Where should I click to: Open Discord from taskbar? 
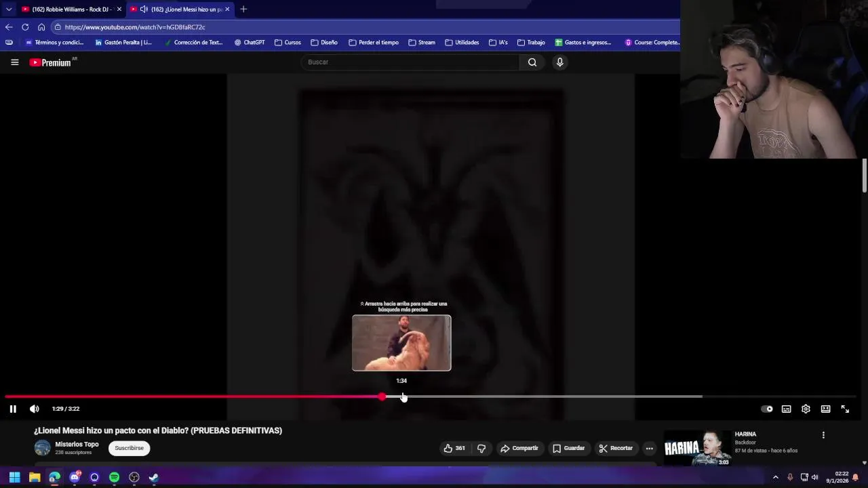point(75,477)
